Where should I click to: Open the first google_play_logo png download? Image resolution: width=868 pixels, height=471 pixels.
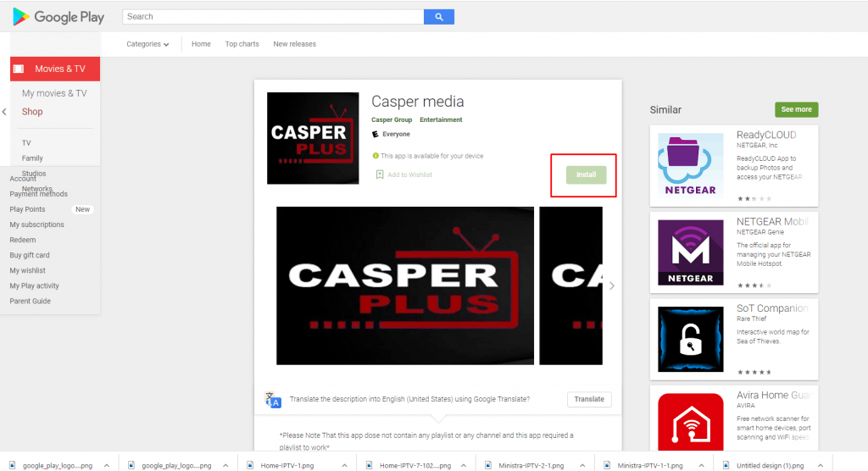57,465
